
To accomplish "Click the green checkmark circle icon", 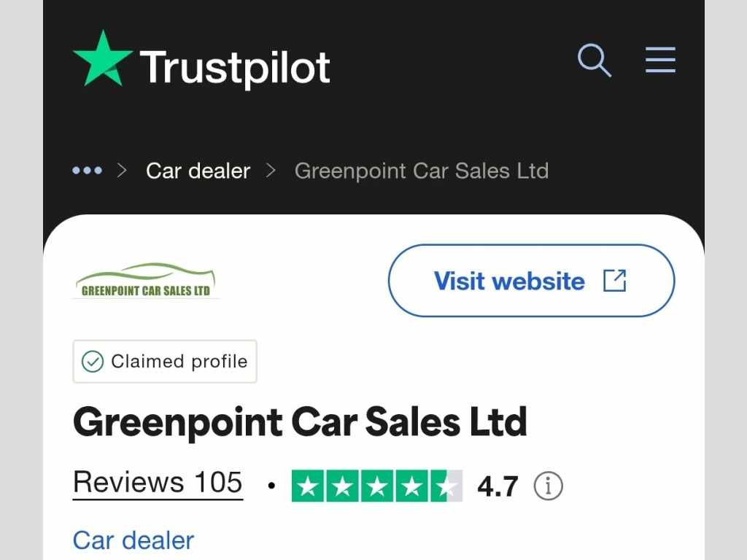I will click(x=93, y=362).
